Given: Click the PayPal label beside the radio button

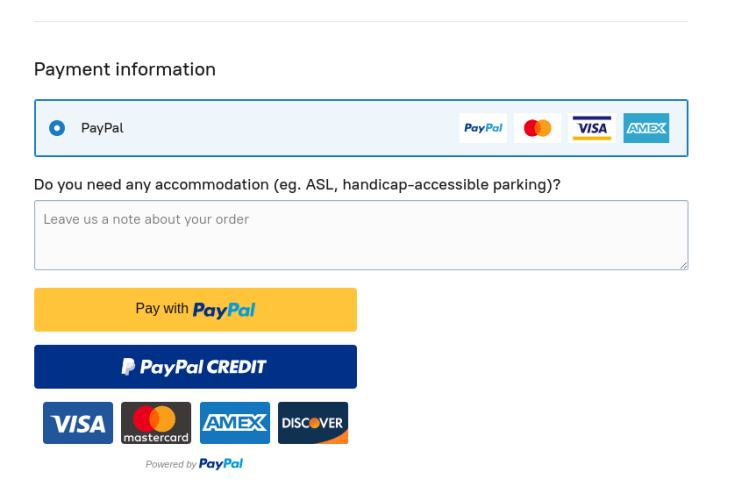Looking at the screenshot, I should (x=102, y=128).
